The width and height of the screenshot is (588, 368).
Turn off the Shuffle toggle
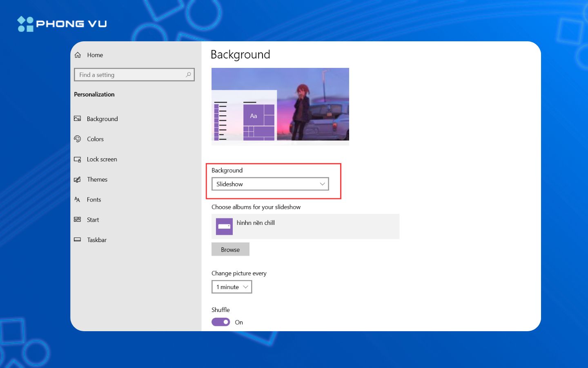click(220, 322)
